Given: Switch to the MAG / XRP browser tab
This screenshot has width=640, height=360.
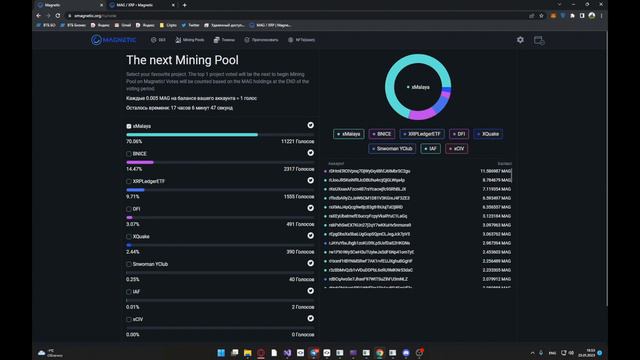Looking at the screenshot, I should [141, 5].
